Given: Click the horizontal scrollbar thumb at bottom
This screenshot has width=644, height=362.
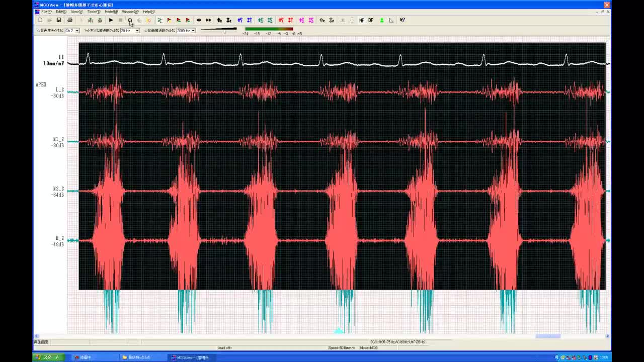Looking at the screenshot, I should (547, 336).
